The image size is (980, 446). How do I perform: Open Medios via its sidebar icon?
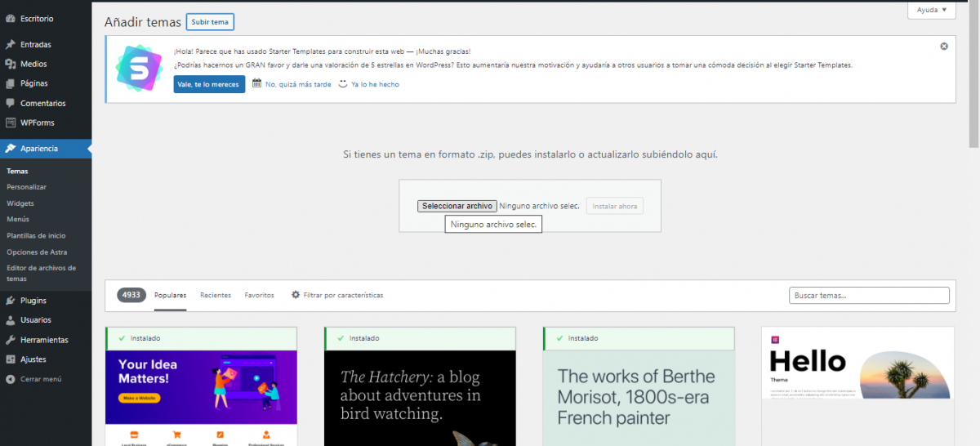(10, 64)
